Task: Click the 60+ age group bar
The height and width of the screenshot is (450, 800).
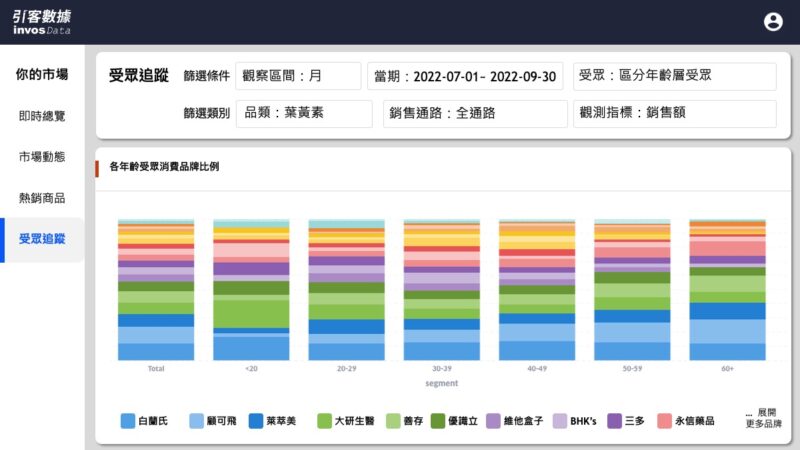Action: [x=727, y=290]
